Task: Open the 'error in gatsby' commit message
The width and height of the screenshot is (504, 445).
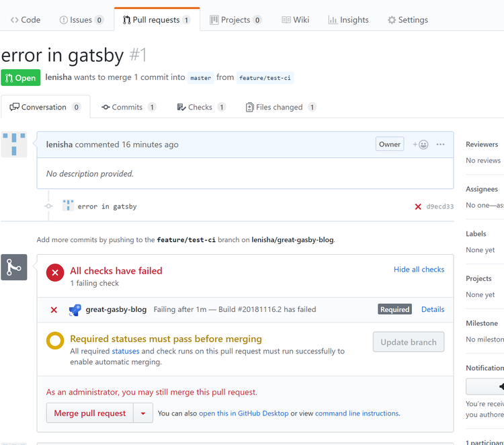Action: (x=107, y=206)
